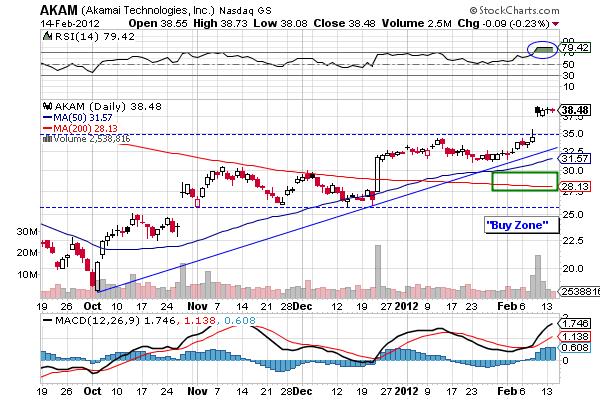Click the 30 level label on RSI axis
The image size is (600, 400).
(568, 75)
